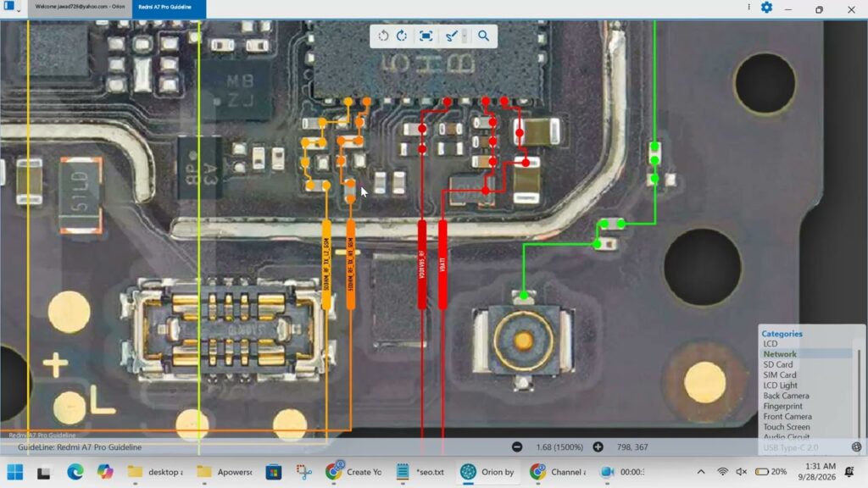Open the magnifier search tool
This screenshot has width=868, height=488.
coord(483,36)
